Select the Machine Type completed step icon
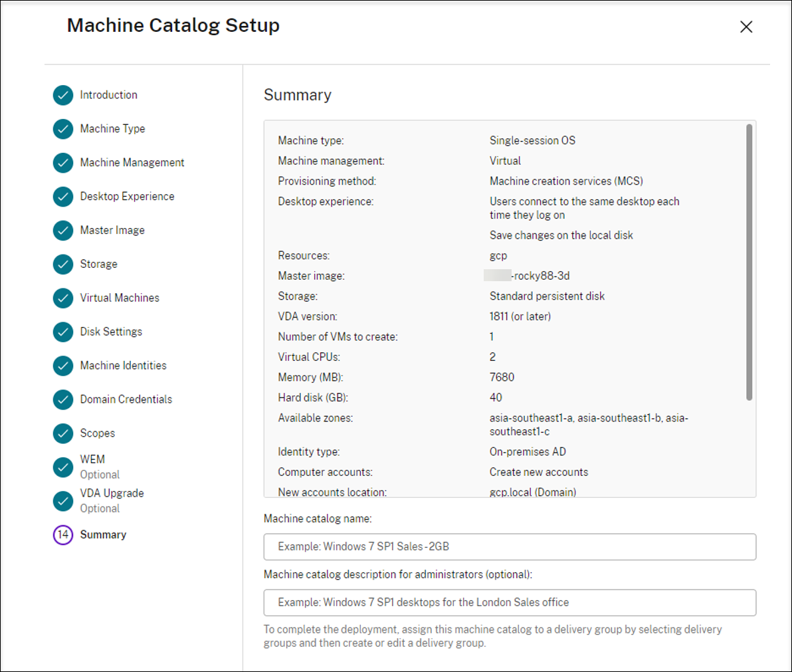 pyautogui.click(x=62, y=129)
